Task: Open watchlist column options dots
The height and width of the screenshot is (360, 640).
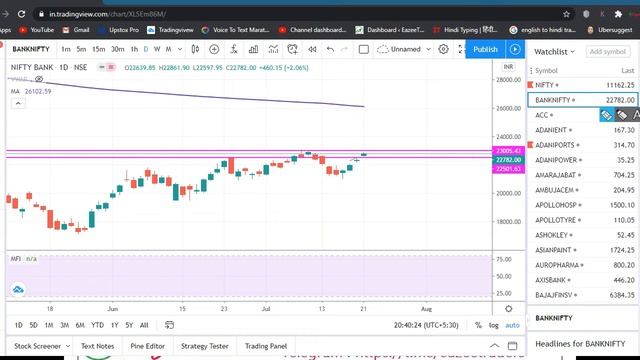Action: 531,71
